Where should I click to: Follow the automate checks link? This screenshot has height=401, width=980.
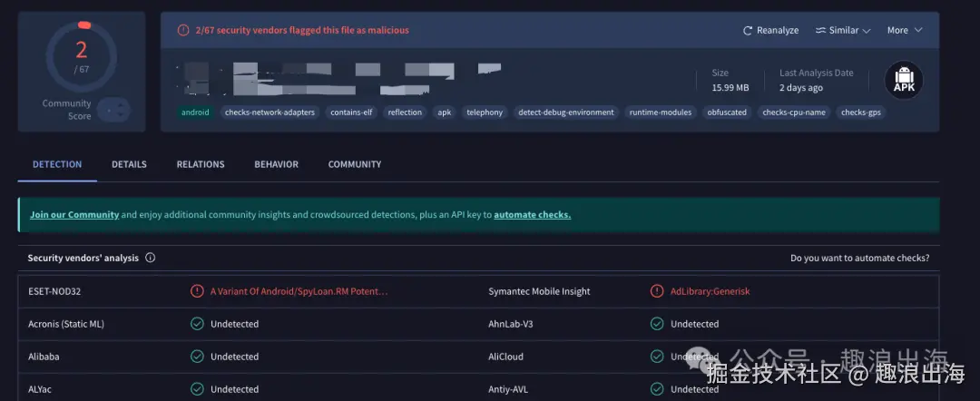(x=532, y=215)
